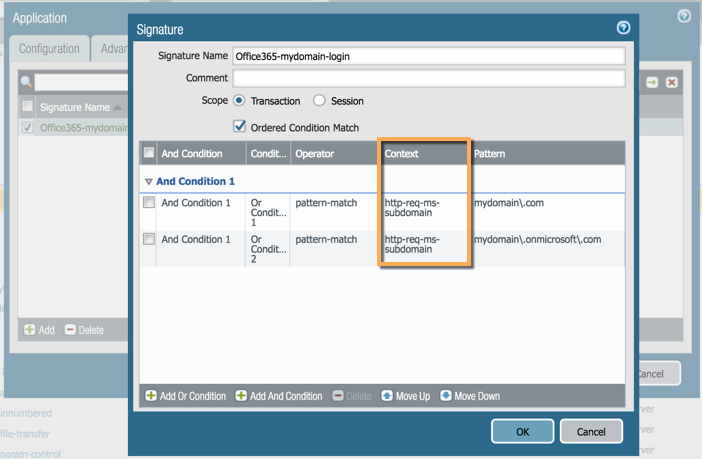Click the Add And Condition plus icon
The image size is (702, 459).
pyautogui.click(x=241, y=396)
